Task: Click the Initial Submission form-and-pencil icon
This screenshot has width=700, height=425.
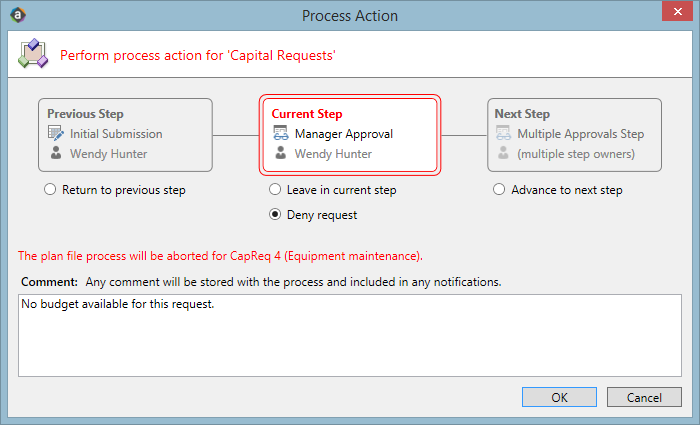Action: [56, 133]
